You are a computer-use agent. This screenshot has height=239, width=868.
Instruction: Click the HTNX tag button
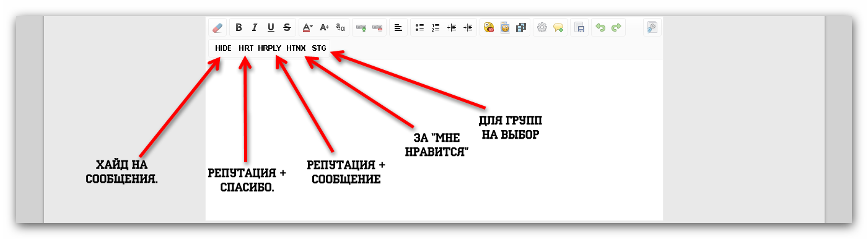tap(296, 48)
